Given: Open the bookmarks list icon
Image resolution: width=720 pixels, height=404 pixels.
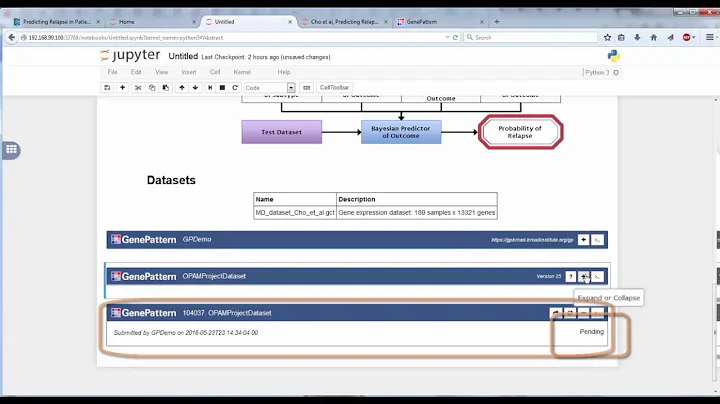Looking at the screenshot, I should coord(621,38).
